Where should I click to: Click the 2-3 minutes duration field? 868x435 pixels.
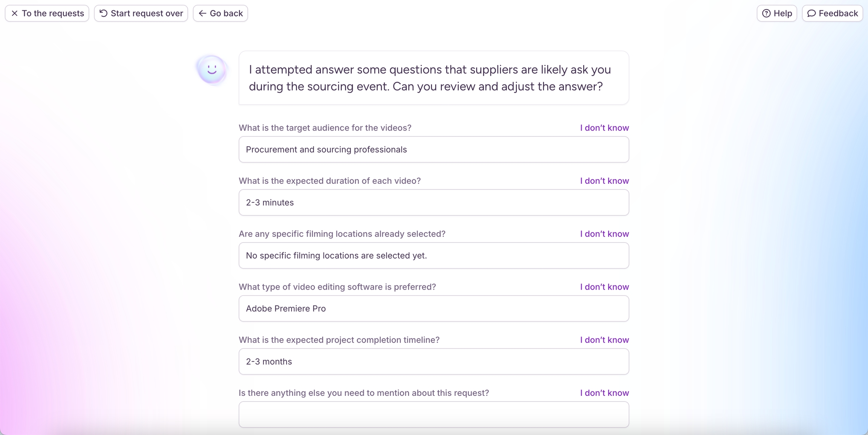click(434, 203)
